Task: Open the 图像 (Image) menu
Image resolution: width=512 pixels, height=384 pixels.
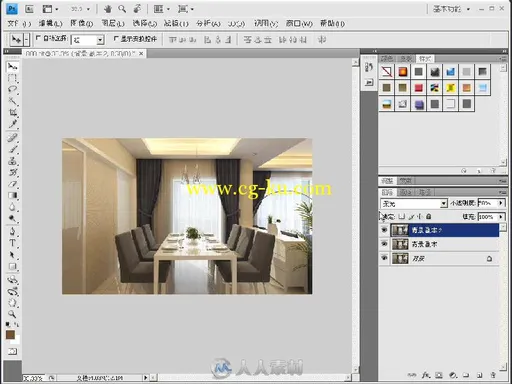Action: click(x=81, y=23)
